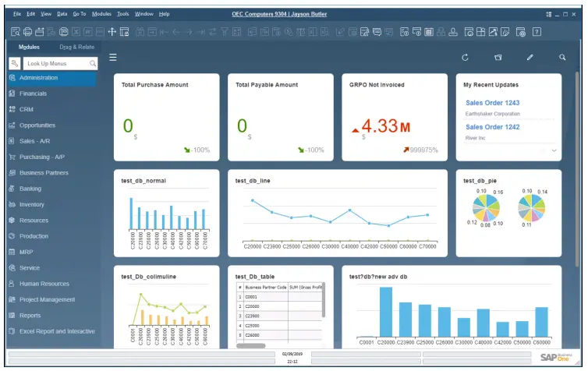
Task: Click the user stamp toolbar icon
Action: tap(453, 32)
